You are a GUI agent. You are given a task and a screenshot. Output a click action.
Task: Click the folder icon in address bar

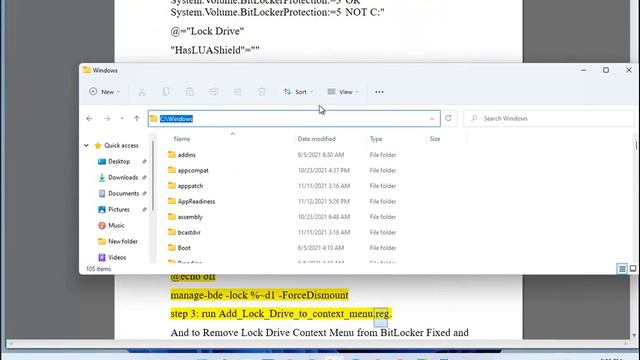(154, 118)
